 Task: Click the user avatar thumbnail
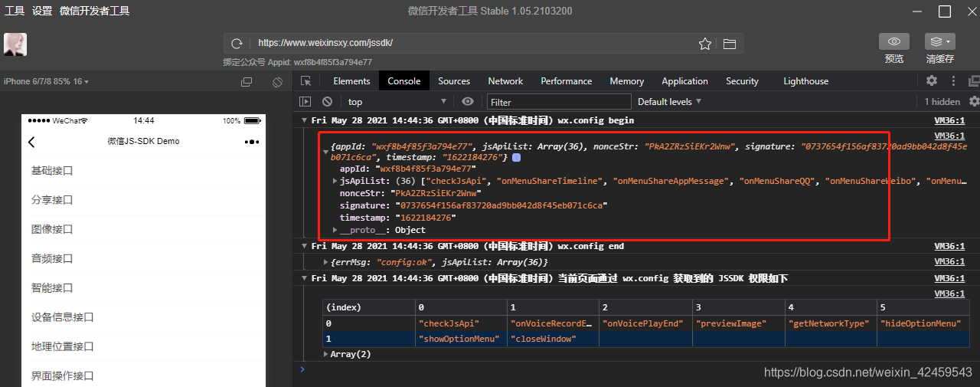click(15, 44)
